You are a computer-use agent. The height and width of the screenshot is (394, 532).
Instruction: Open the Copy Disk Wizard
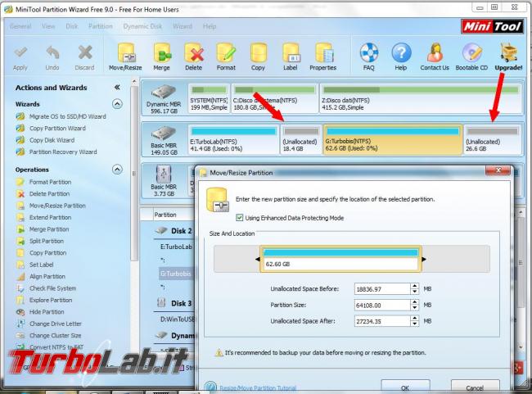coord(52,140)
